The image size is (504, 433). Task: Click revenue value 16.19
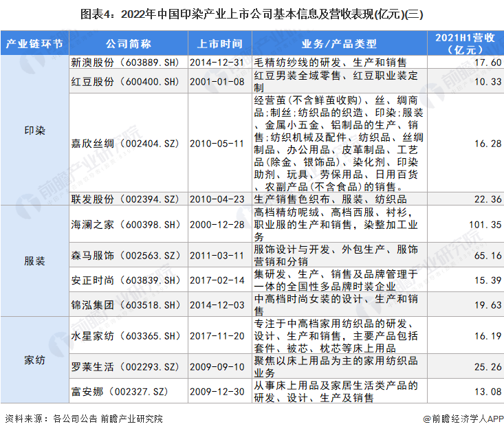(x=488, y=335)
